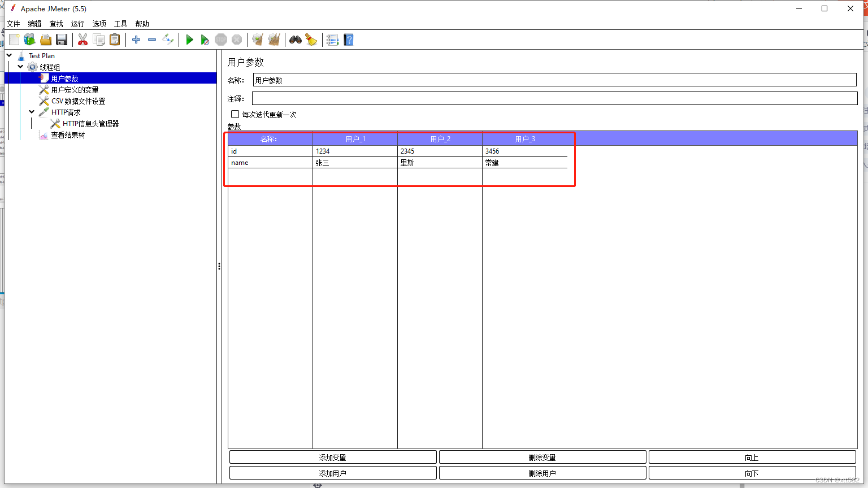
Task: Open the 编辑 menu
Action: [34, 24]
